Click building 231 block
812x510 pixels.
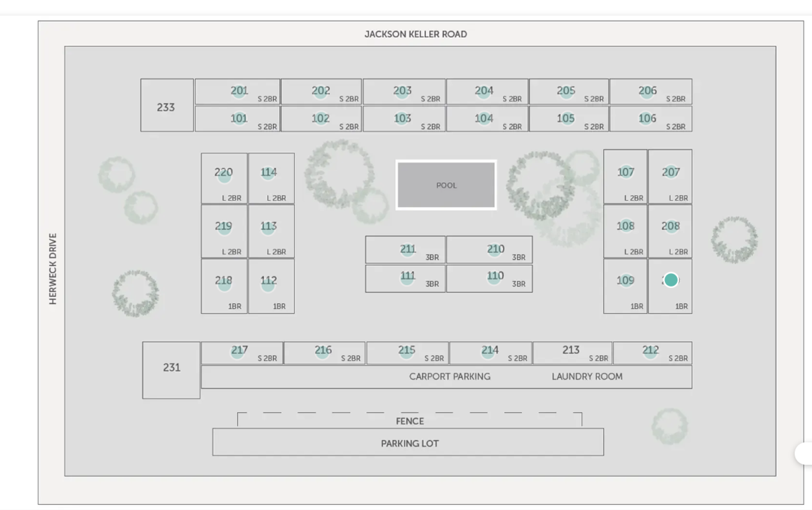[x=171, y=370]
